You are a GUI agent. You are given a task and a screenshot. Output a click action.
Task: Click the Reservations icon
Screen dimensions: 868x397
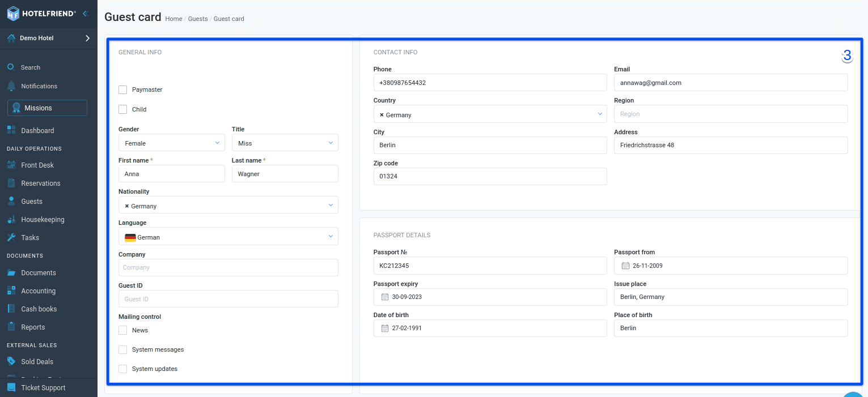click(11, 183)
